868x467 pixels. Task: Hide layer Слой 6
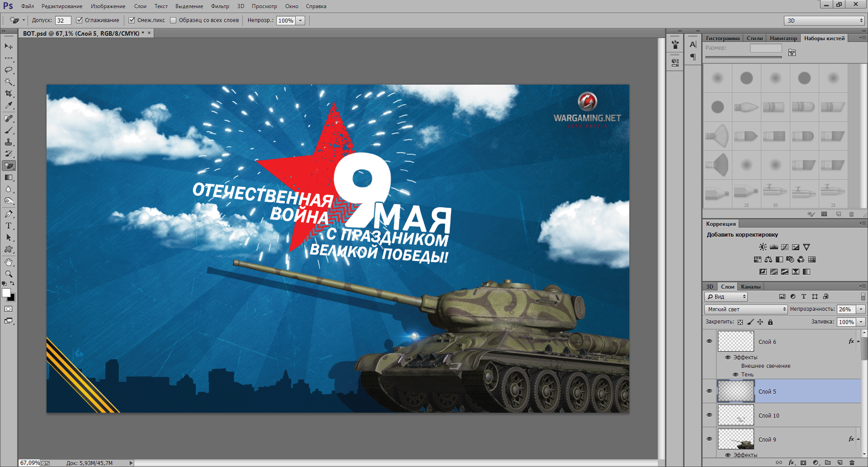[x=709, y=341]
